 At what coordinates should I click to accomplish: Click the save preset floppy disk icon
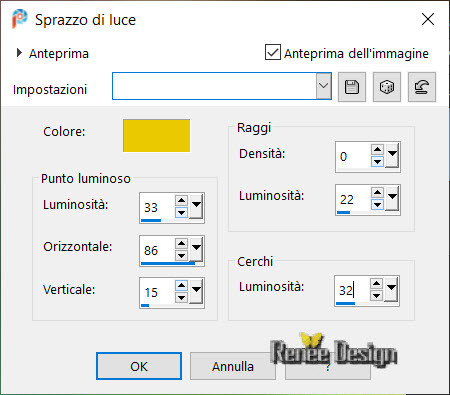point(352,87)
